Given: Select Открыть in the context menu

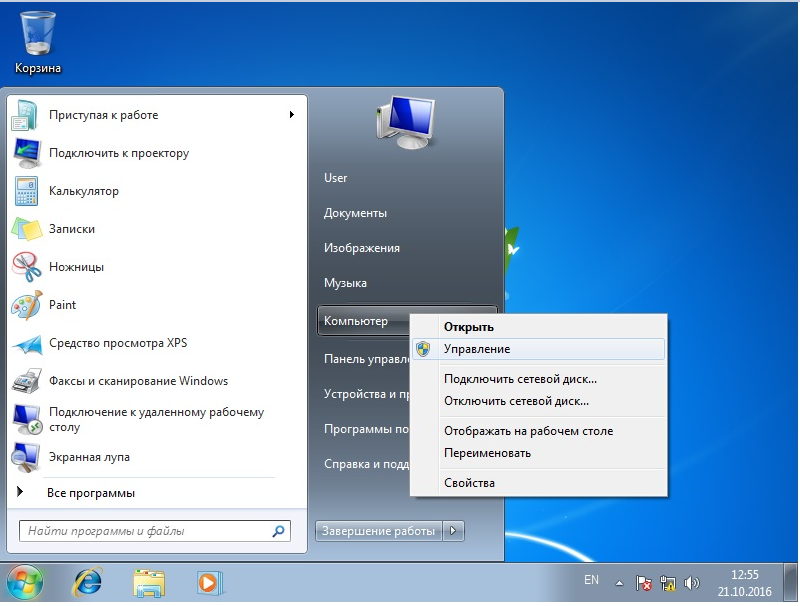Looking at the screenshot, I should click(539, 327).
